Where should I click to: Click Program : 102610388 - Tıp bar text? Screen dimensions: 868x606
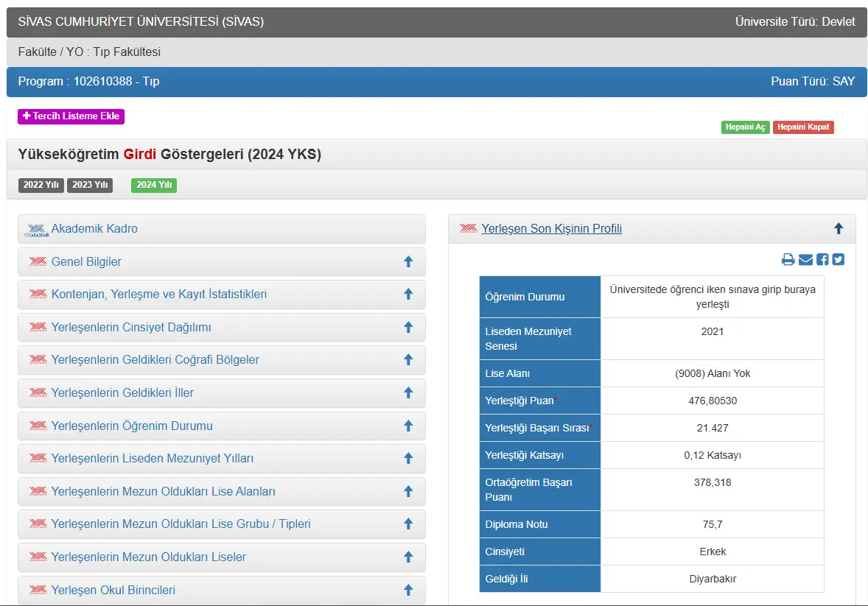tap(88, 81)
